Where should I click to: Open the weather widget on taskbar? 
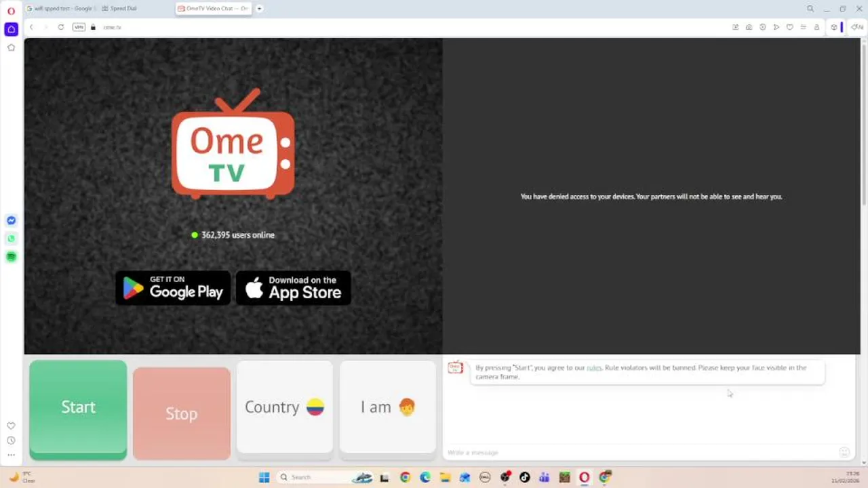(x=22, y=477)
